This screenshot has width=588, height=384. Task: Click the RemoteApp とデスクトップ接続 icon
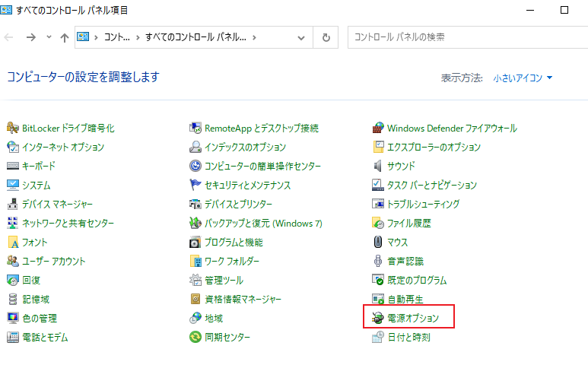[195, 128]
